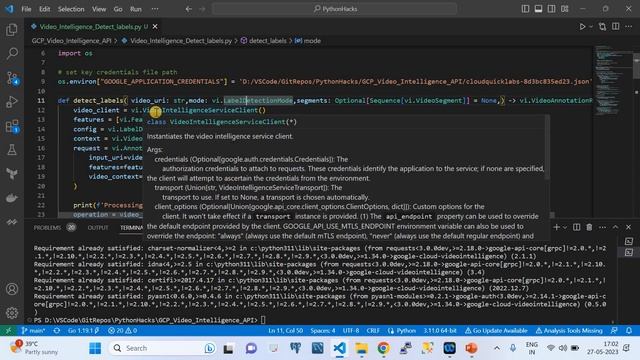Split the editor to the right

[616, 27]
